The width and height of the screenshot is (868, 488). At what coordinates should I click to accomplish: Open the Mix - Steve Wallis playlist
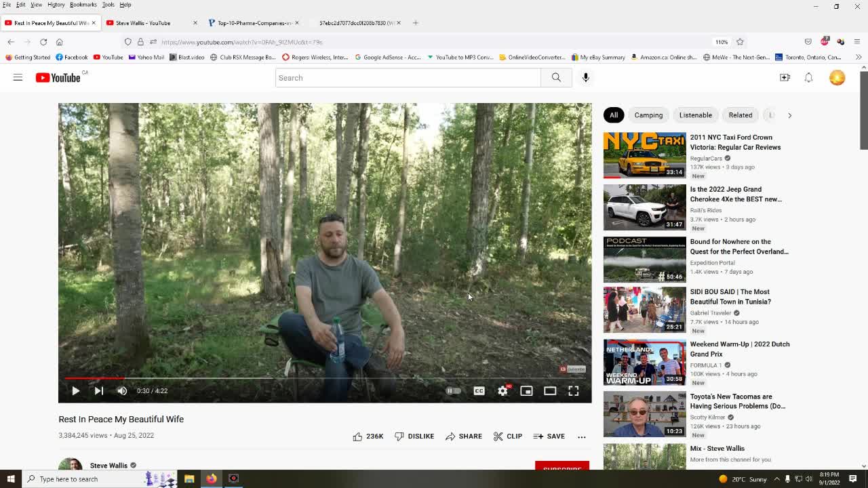(717, 449)
